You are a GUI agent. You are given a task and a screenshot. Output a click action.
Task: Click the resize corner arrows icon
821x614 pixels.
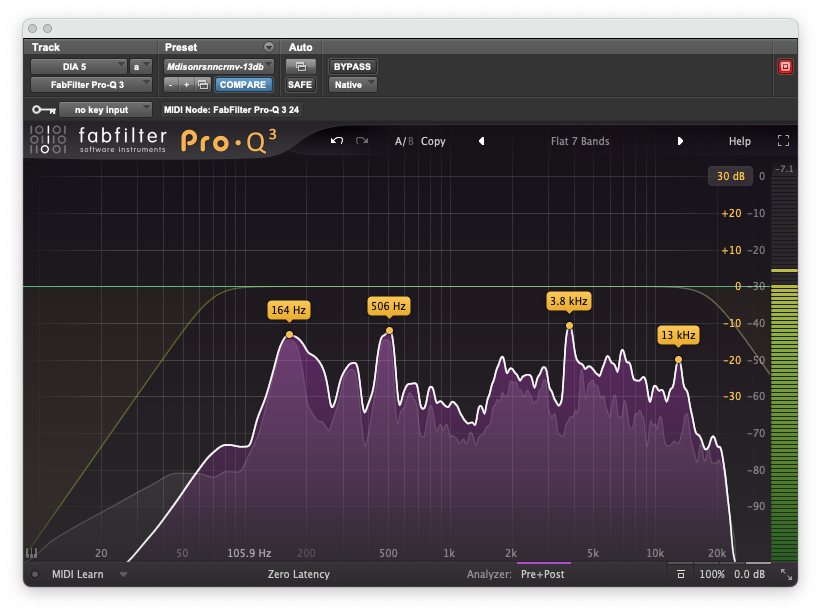click(786, 574)
